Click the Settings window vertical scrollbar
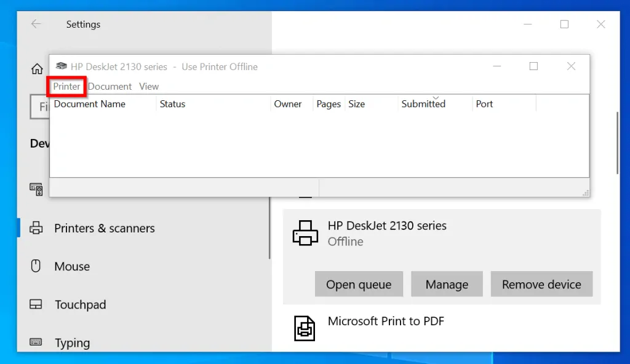This screenshot has height=364, width=630. click(x=616, y=143)
